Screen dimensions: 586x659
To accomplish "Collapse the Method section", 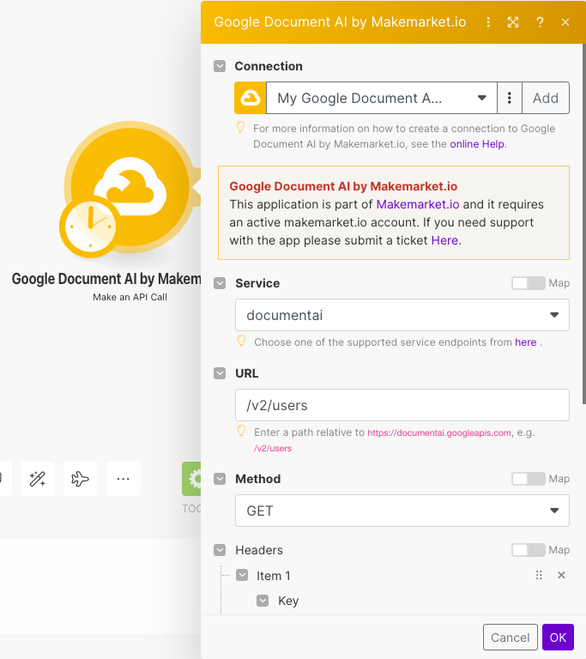I will 220,479.
